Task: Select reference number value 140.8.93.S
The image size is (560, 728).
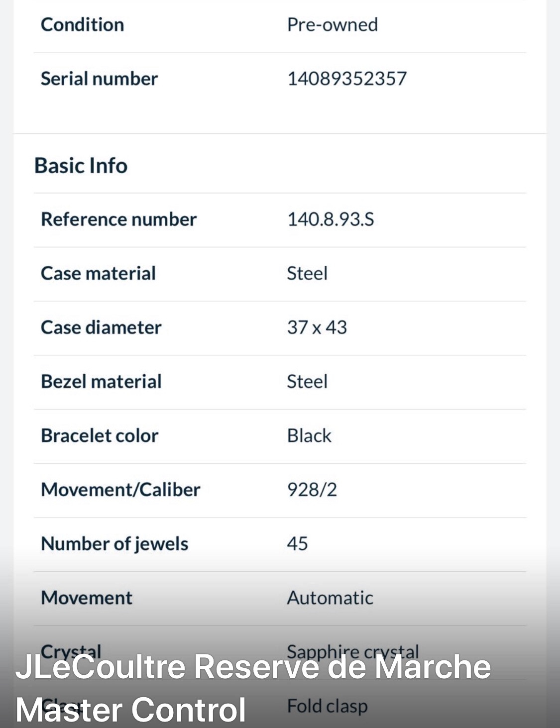Action: coord(331,219)
